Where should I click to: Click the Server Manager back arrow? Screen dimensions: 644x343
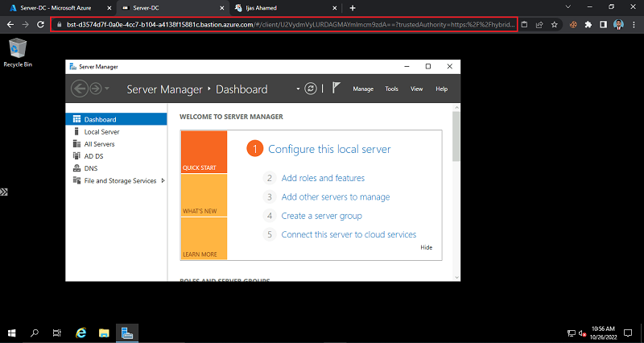click(x=79, y=89)
